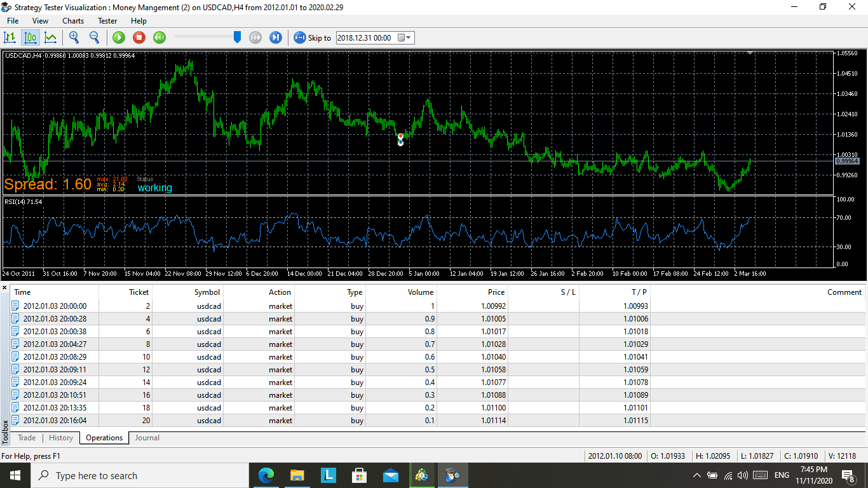Image resolution: width=868 pixels, height=488 pixels.
Task: Open the Windows Start menu
Action: [x=15, y=475]
